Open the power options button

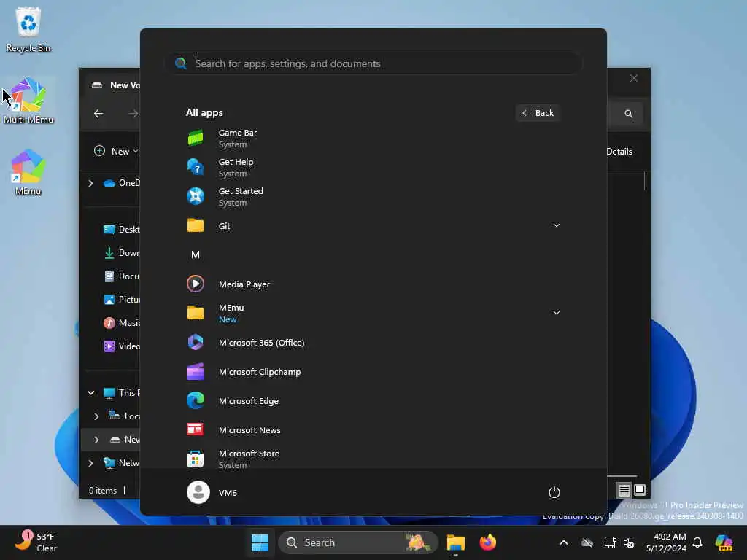[x=554, y=492]
